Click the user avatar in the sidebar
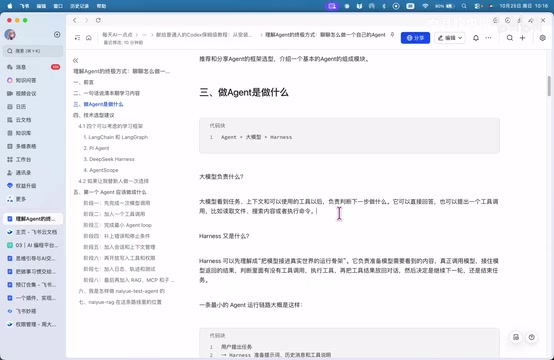 [x=10, y=35]
